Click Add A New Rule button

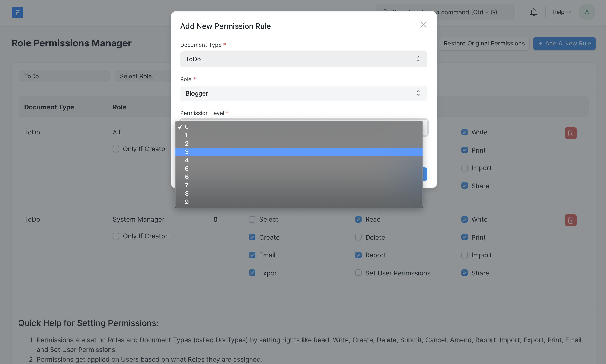point(565,43)
